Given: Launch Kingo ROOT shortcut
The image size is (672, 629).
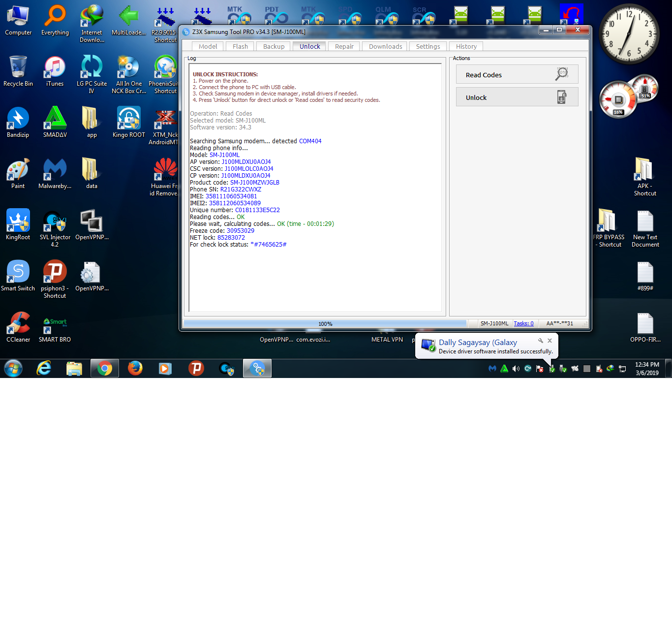Looking at the screenshot, I should coord(129,123).
